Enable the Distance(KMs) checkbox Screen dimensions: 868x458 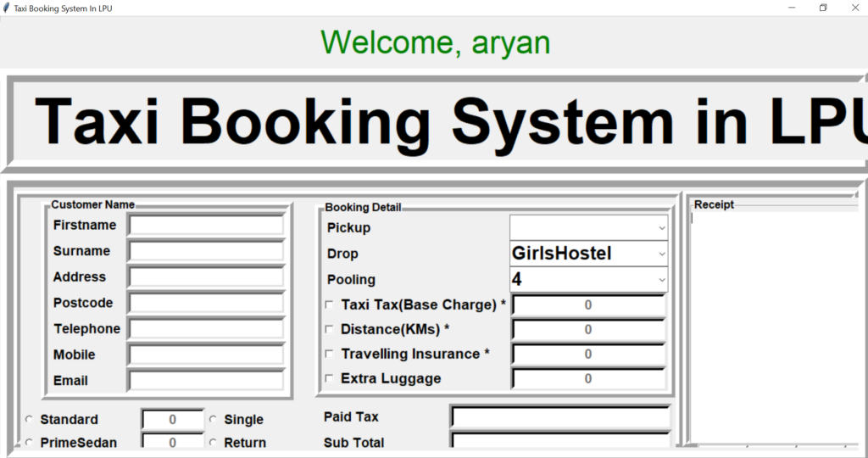[330, 330]
